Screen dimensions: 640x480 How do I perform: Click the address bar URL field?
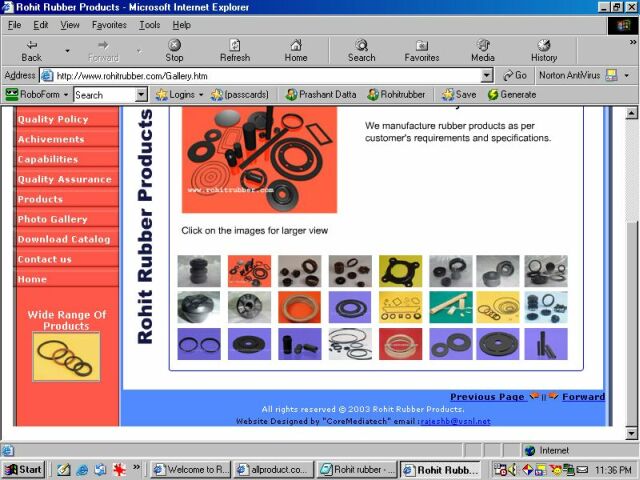pos(267,76)
